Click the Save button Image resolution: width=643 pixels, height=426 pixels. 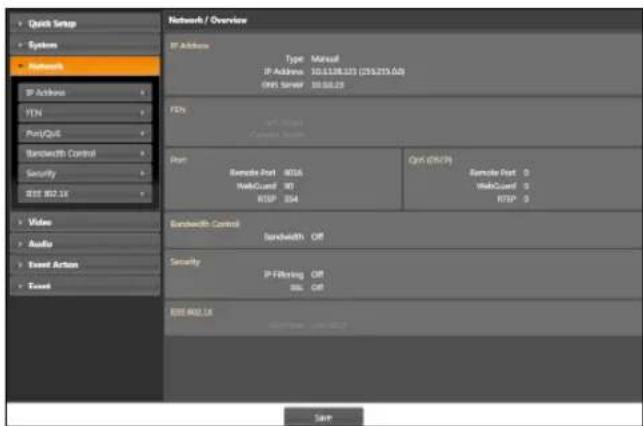(x=324, y=417)
